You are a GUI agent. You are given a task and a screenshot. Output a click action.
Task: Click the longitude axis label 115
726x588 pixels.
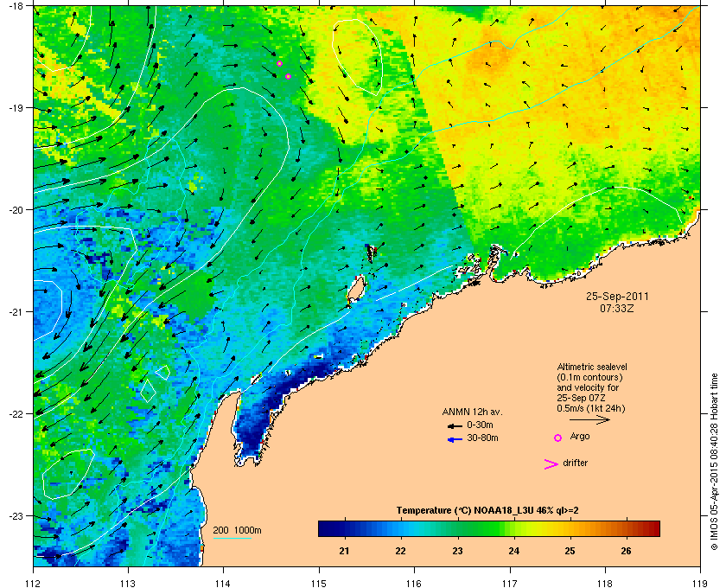coord(319,583)
